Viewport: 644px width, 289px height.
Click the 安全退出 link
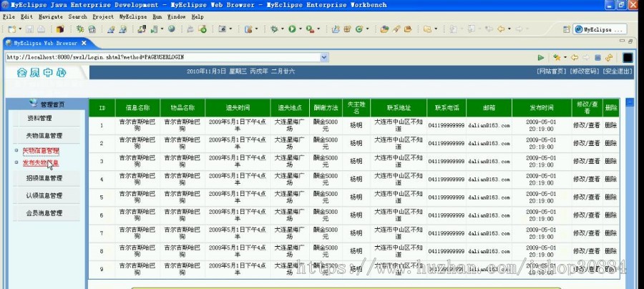point(617,71)
